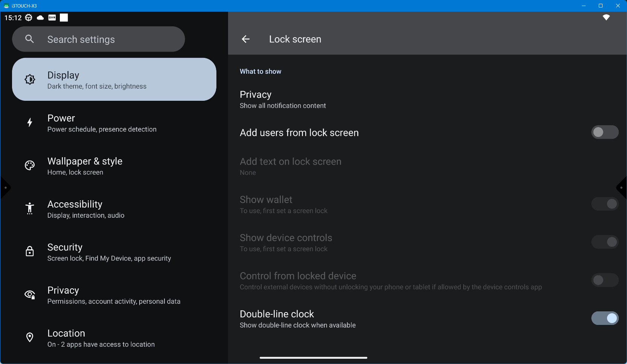Toggle the Show wallet switch
This screenshot has height=364, width=627.
tap(604, 204)
